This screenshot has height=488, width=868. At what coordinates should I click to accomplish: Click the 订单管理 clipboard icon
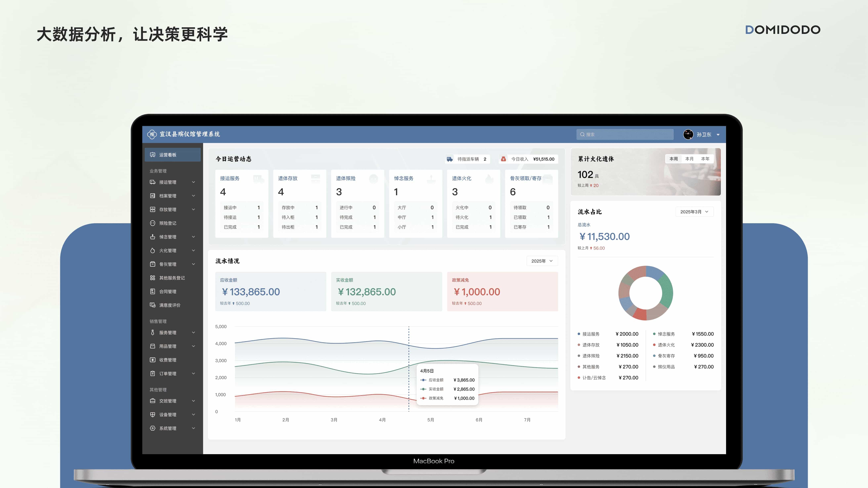tap(153, 374)
